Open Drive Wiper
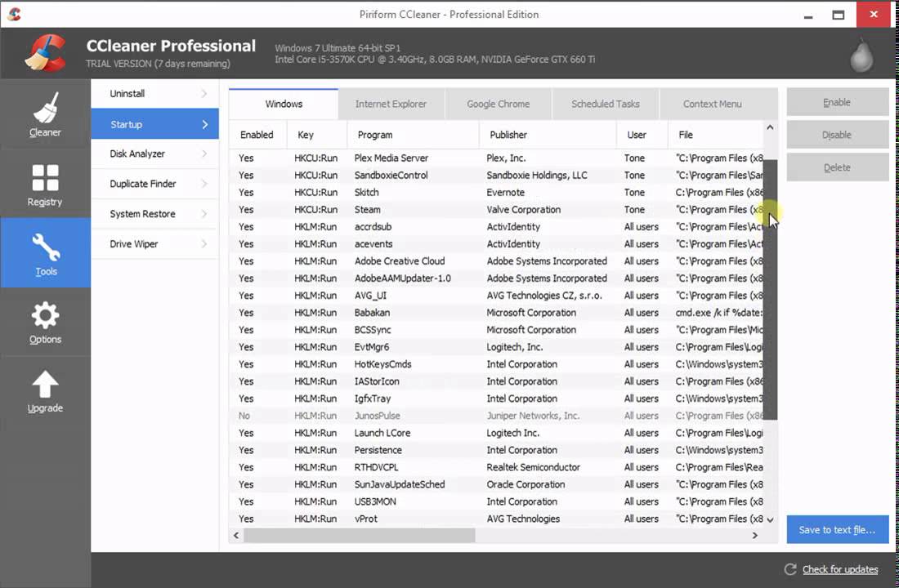Screen dimensions: 899x588 click(154, 243)
